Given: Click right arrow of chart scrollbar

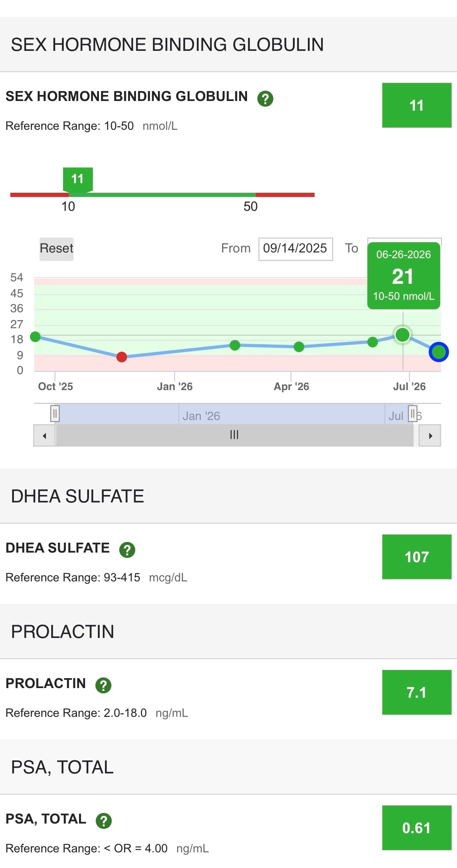Looking at the screenshot, I should click(x=430, y=436).
